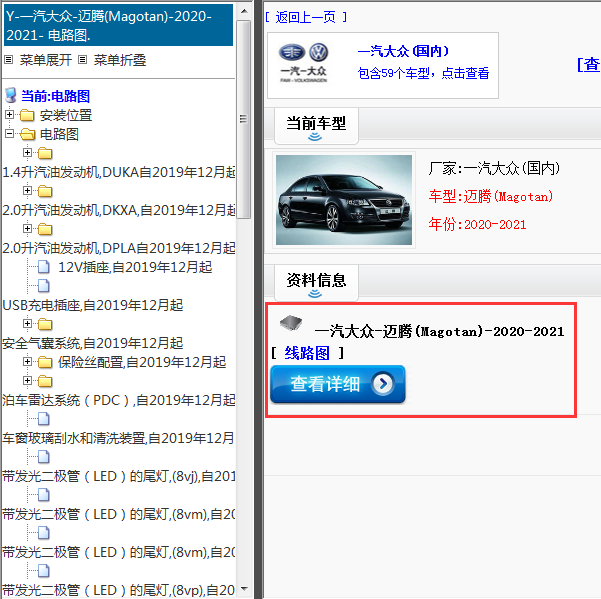The height and width of the screenshot is (599, 601).
Task: Click folder icon above 2.0升汽油发动机,DPLA
Action: tap(45, 229)
